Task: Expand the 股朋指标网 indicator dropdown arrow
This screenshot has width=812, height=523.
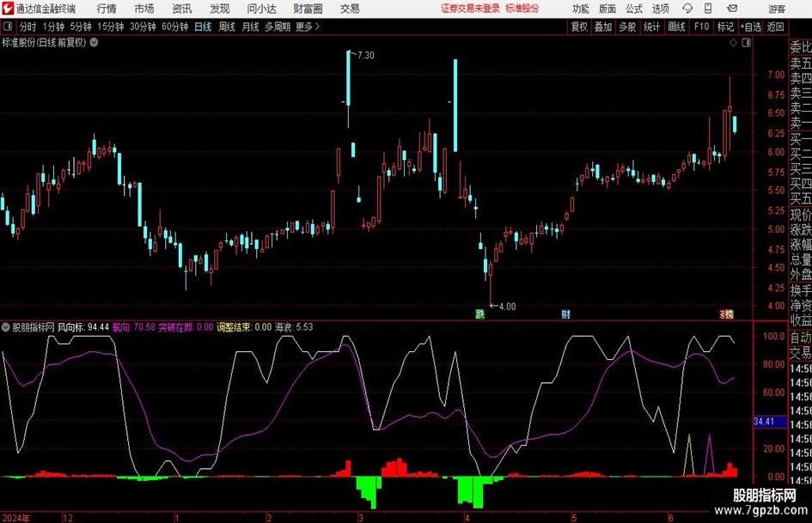Action: click(x=5, y=327)
